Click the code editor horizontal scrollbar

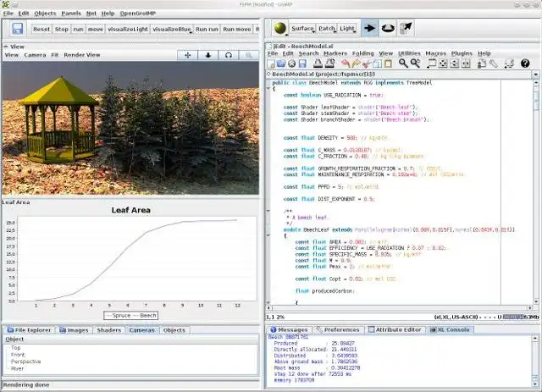click(x=401, y=307)
